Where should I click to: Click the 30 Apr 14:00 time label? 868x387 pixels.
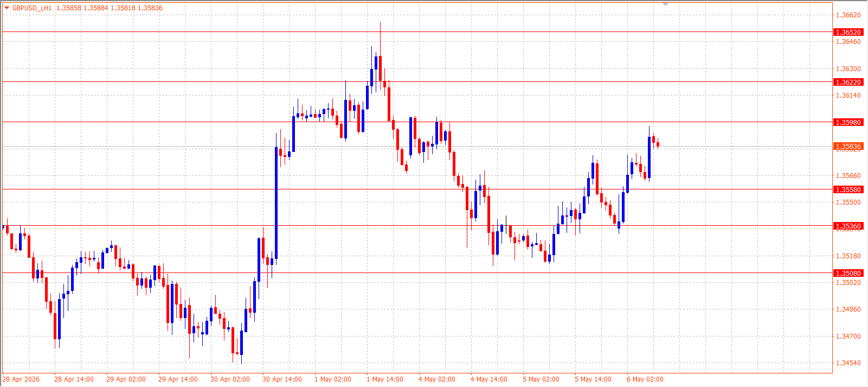282,379
